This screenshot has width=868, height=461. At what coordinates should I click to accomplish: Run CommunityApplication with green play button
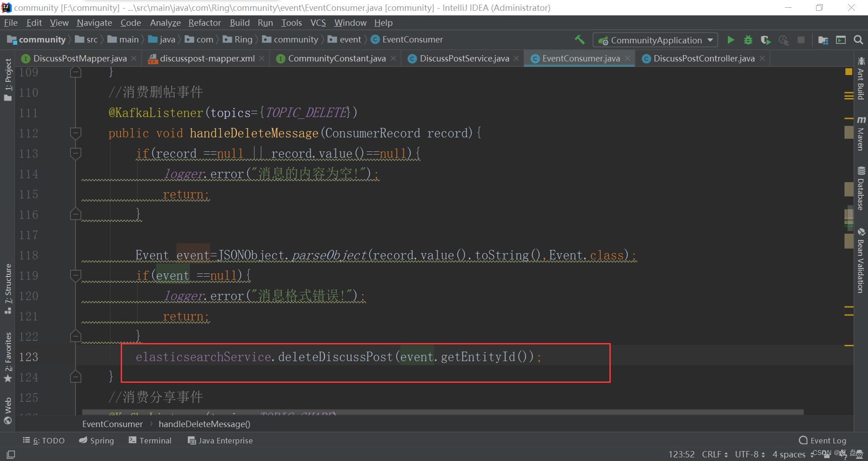coord(731,40)
